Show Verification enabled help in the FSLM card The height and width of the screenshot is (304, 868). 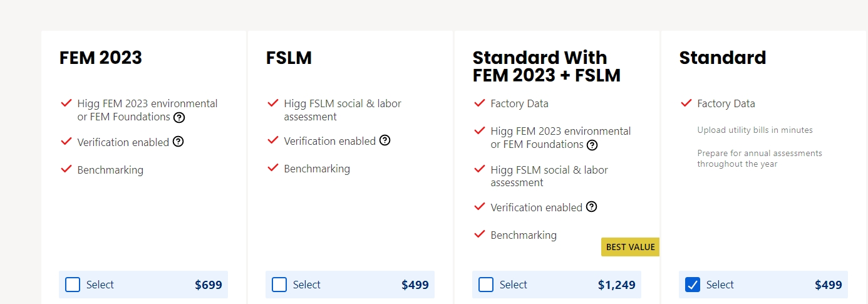tap(385, 140)
